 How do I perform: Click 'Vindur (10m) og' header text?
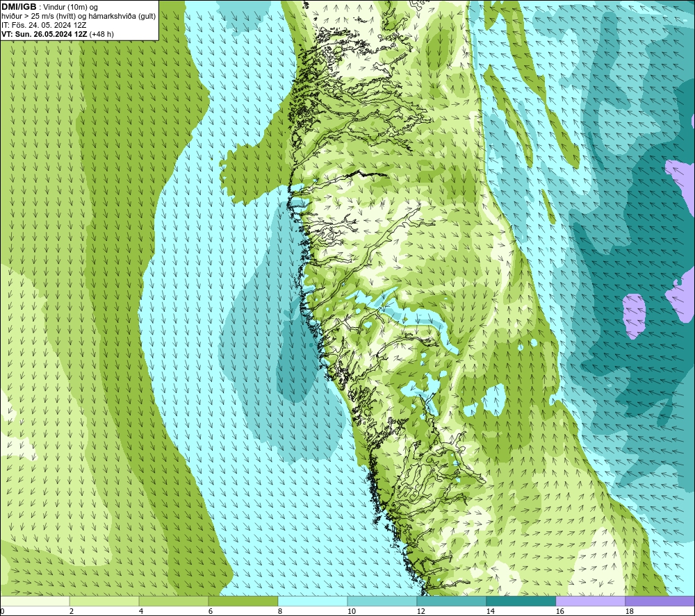coord(70,8)
